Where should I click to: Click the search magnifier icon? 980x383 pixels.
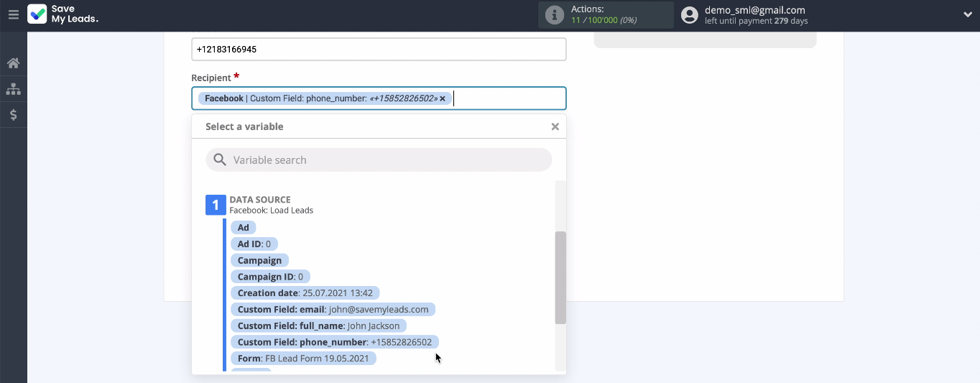tap(220, 160)
